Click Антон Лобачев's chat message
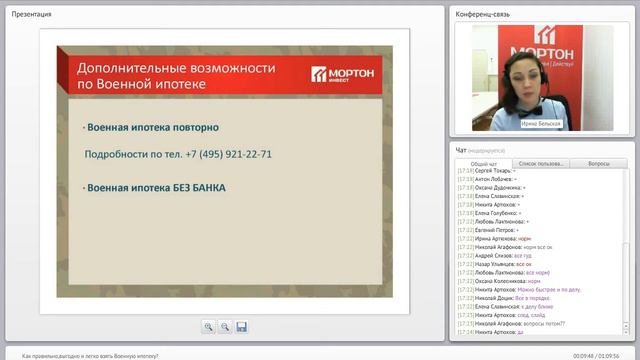 [487, 179]
